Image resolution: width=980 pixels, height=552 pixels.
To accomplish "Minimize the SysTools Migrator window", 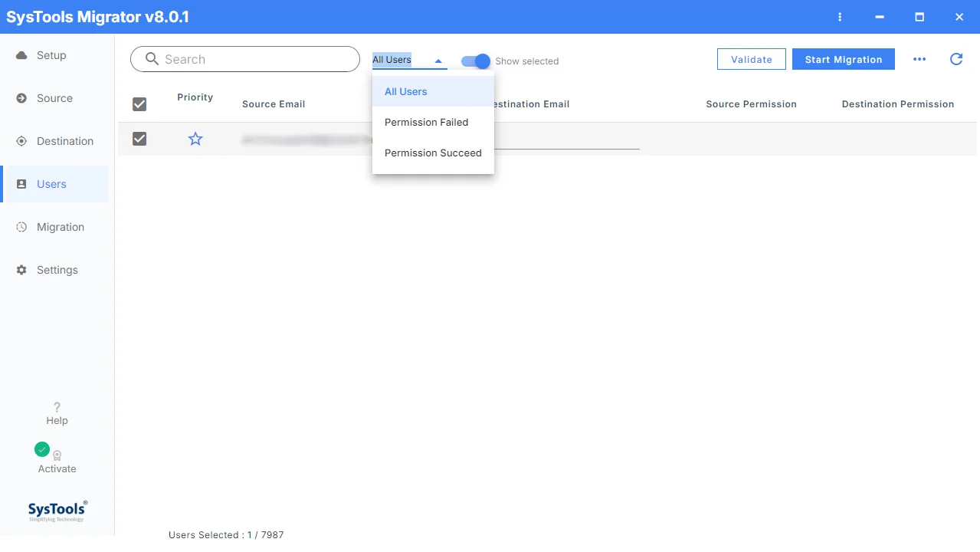I will pos(880,17).
